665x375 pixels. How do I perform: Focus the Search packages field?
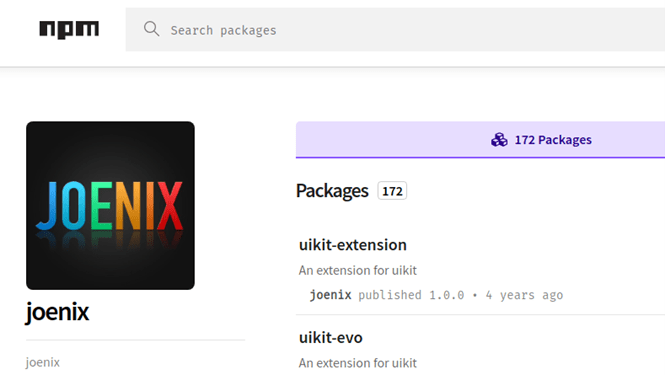(395, 30)
